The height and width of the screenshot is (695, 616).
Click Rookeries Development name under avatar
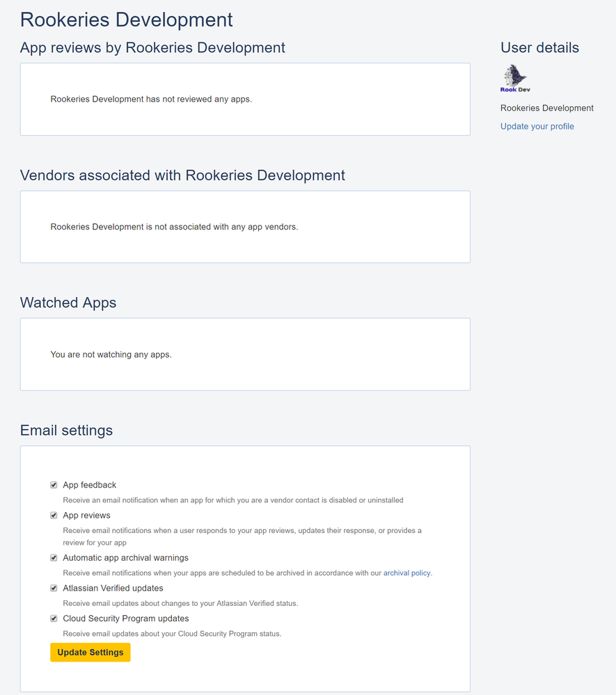pos(547,108)
